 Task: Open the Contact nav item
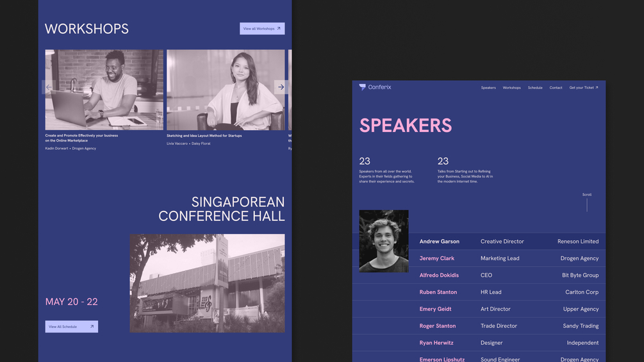[556, 87]
